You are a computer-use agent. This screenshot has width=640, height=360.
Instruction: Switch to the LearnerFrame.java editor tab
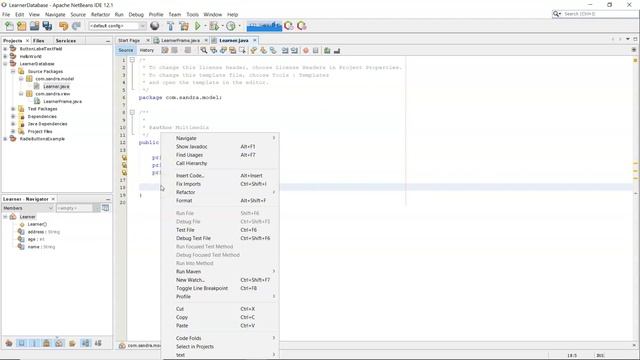tap(180, 40)
